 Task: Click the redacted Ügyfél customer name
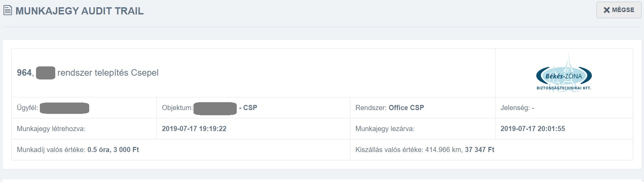tap(65, 108)
